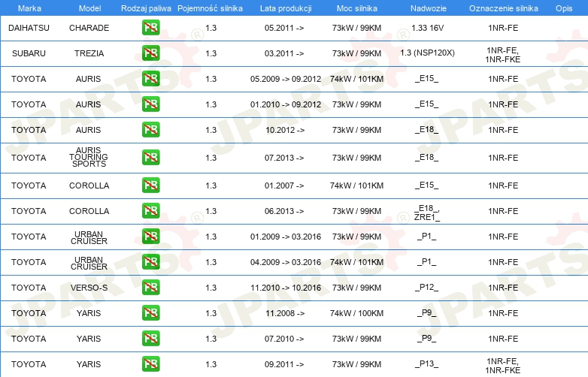The height and width of the screenshot is (377, 588).
Task: Select date range '05.2009 -> 09.2012'
Action: tap(286, 79)
